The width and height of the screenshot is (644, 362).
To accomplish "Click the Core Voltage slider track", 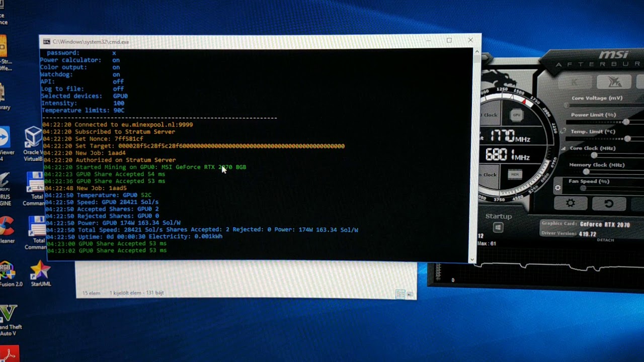I will pos(604,106).
